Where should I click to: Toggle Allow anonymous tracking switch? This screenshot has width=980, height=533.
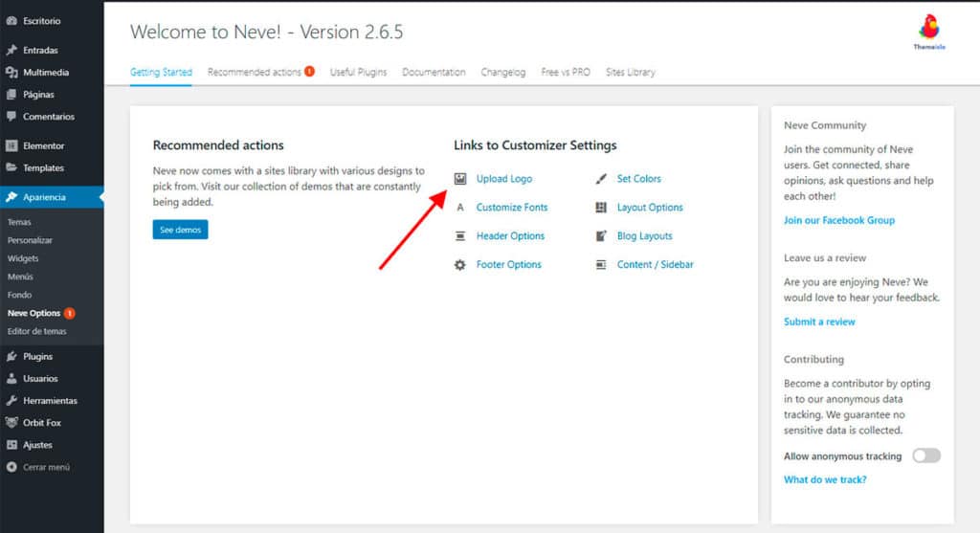coord(926,455)
